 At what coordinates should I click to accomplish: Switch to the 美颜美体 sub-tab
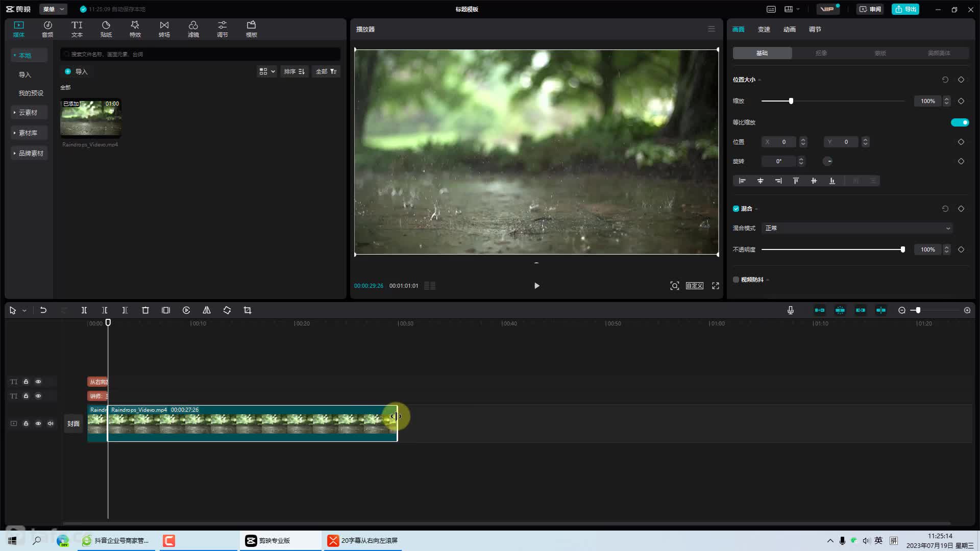939,53
